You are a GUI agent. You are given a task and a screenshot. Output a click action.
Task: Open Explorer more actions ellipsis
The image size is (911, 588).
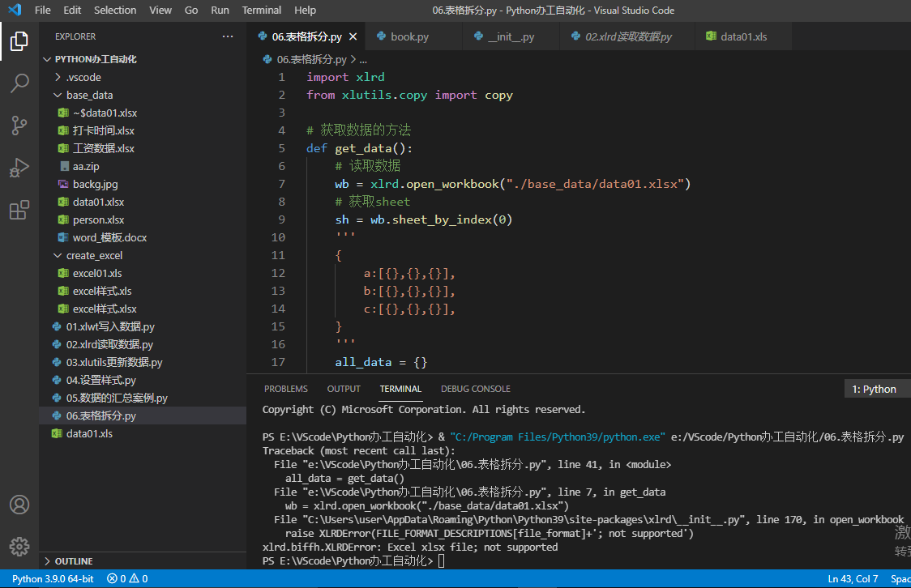tap(228, 36)
